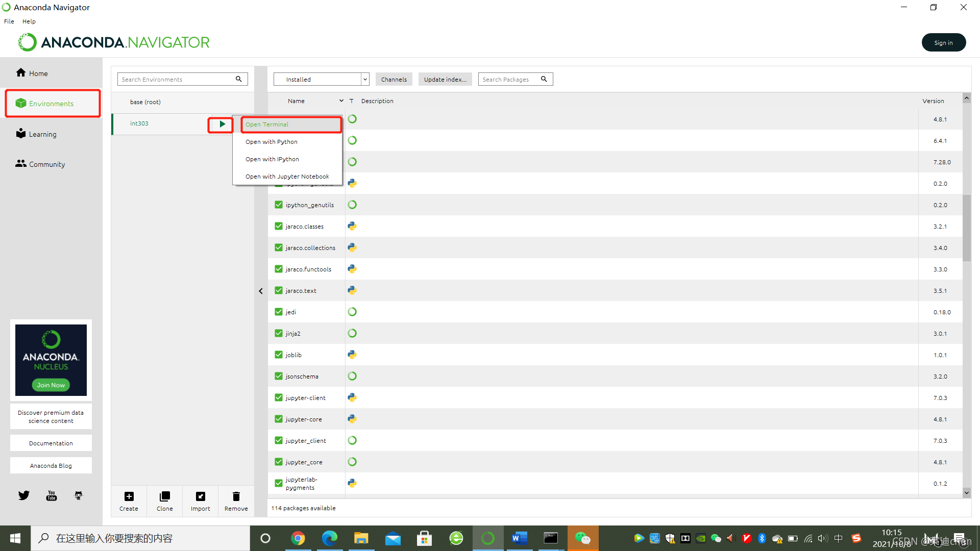This screenshot has width=980, height=551.
Task: Open the Twitter icon link
Action: (x=24, y=495)
